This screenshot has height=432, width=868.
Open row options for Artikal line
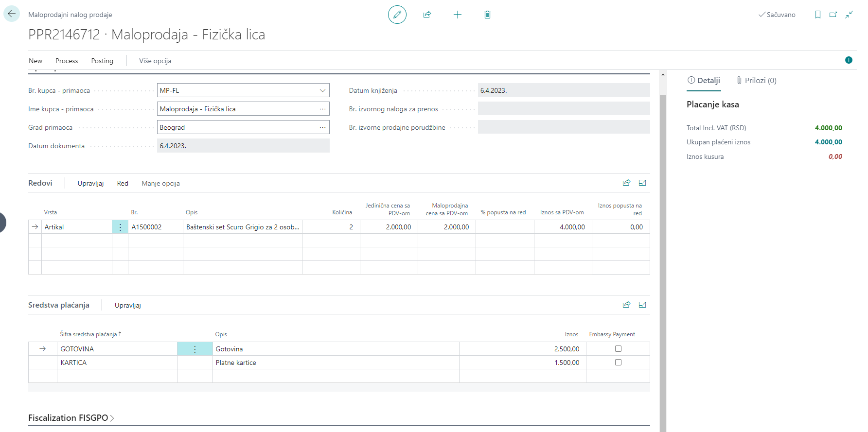coord(120,227)
